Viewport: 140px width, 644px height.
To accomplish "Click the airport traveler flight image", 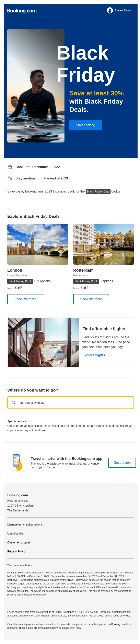I will pos(43,342).
